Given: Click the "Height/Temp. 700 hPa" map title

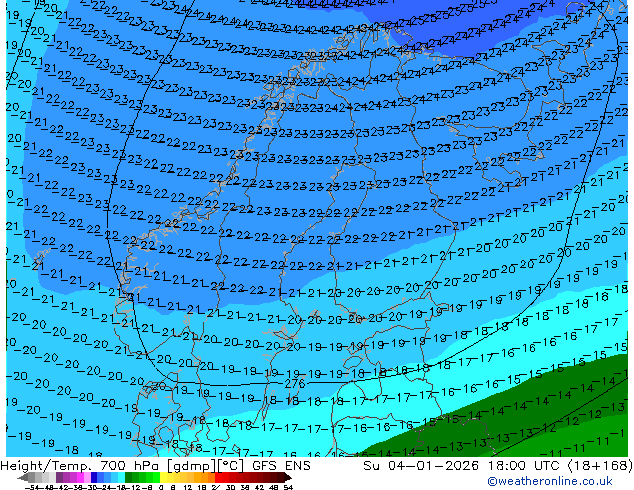Looking at the screenshot, I should tap(80, 465).
